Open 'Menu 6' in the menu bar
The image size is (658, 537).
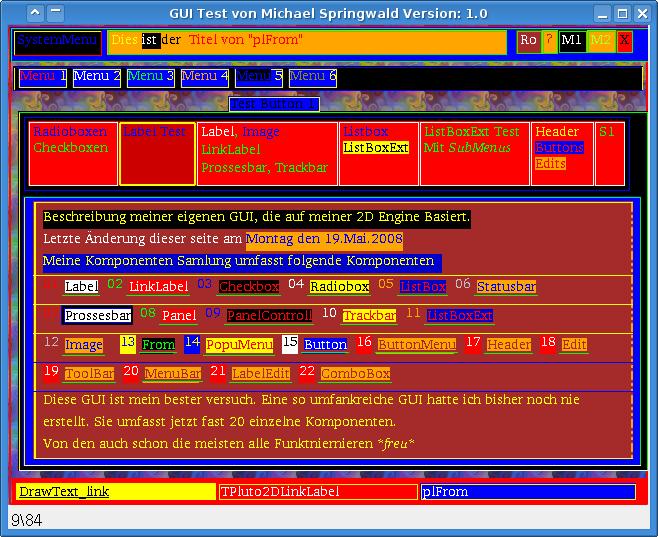313,77
